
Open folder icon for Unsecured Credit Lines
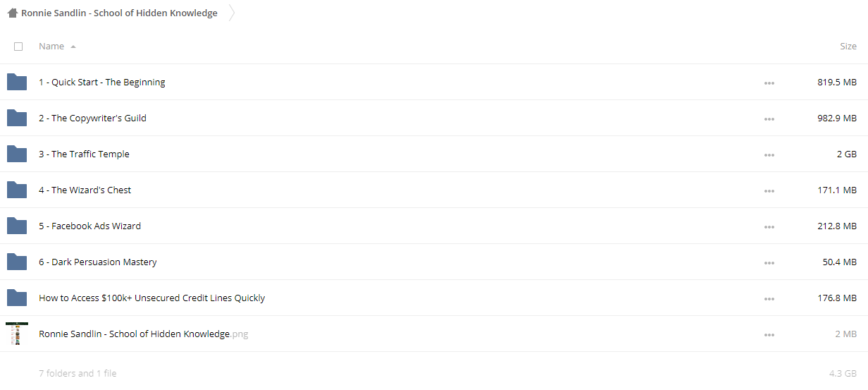click(x=17, y=298)
